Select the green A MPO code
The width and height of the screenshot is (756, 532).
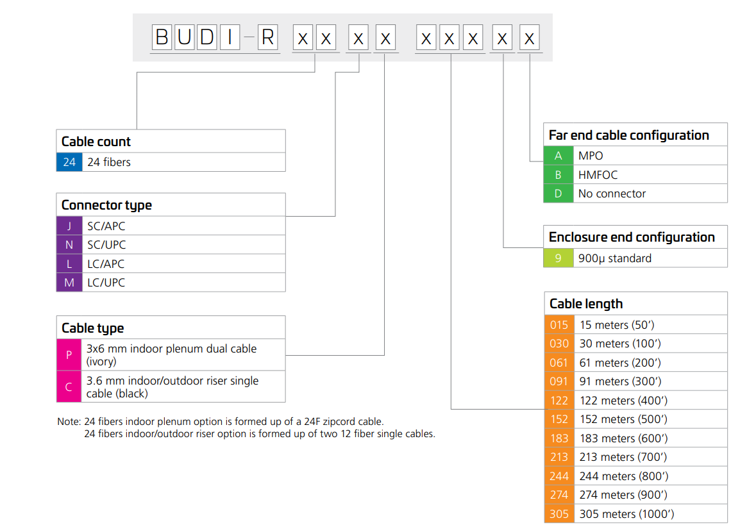pyautogui.click(x=559, y=156)
